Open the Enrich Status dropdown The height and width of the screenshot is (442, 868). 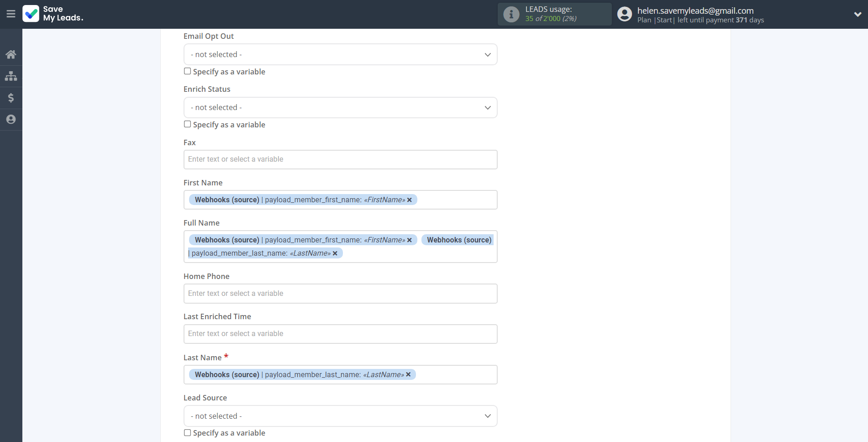point(340,107)
